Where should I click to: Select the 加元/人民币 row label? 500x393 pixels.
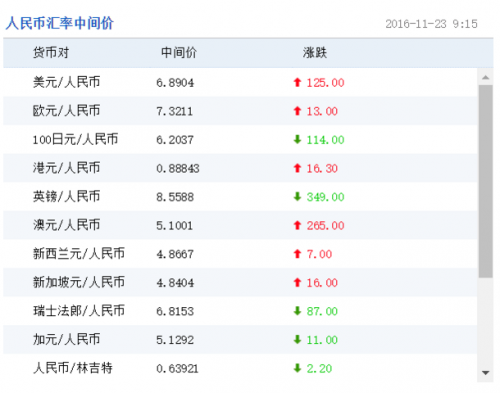(x=66, y=340)
